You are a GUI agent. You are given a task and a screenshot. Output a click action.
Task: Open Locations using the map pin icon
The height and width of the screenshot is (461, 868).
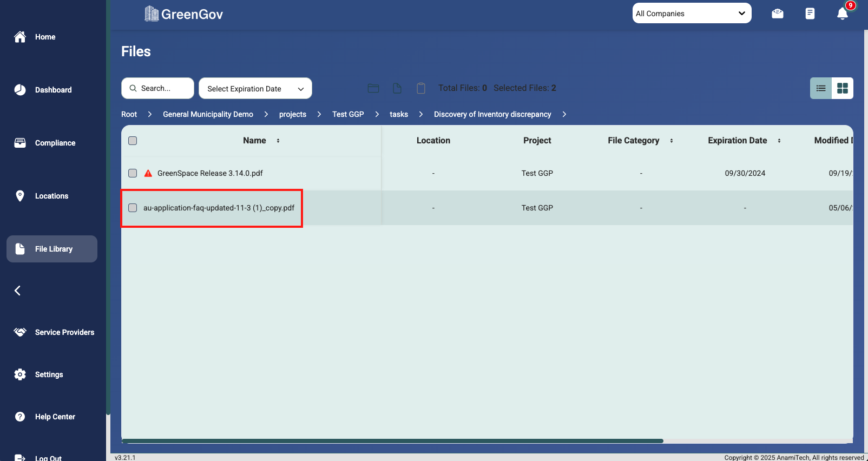[x=20, y=196]
